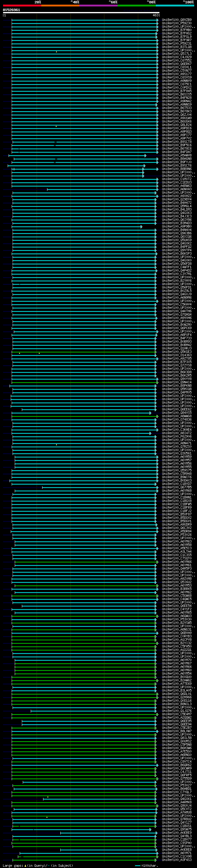Open hit UniRef100_C1C098
The image size is (197, 868).
pyautogui.click(x=176, y=856)
